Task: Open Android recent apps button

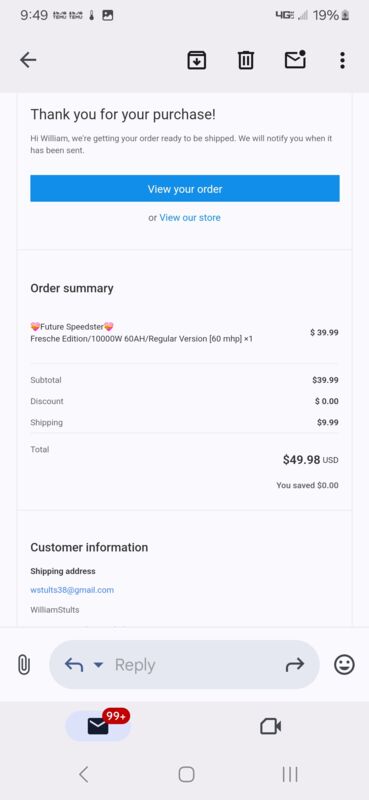Action: (x=290, y=774)
